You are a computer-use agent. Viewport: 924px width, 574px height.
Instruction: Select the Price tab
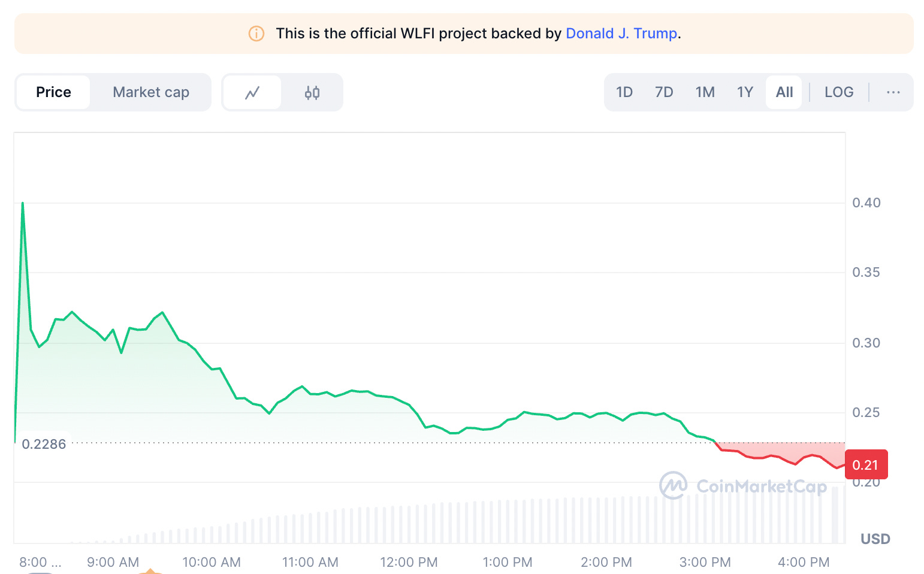point(53,92)
